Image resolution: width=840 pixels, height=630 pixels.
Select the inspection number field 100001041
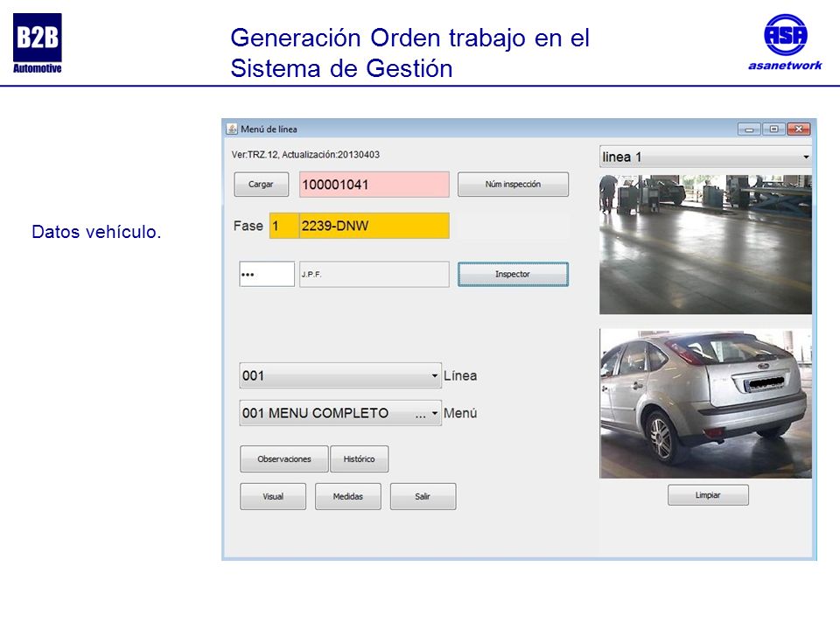(x=374, y=185)
